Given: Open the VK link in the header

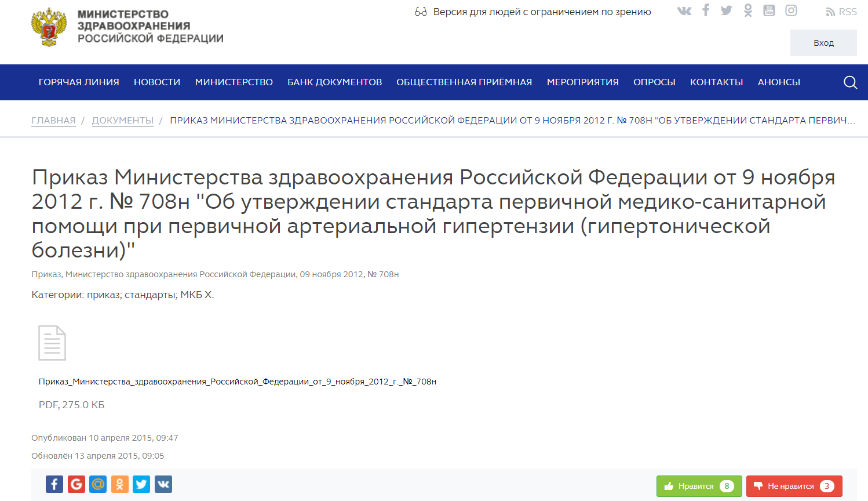Looking at the screenshot, I should click(684, 10).
